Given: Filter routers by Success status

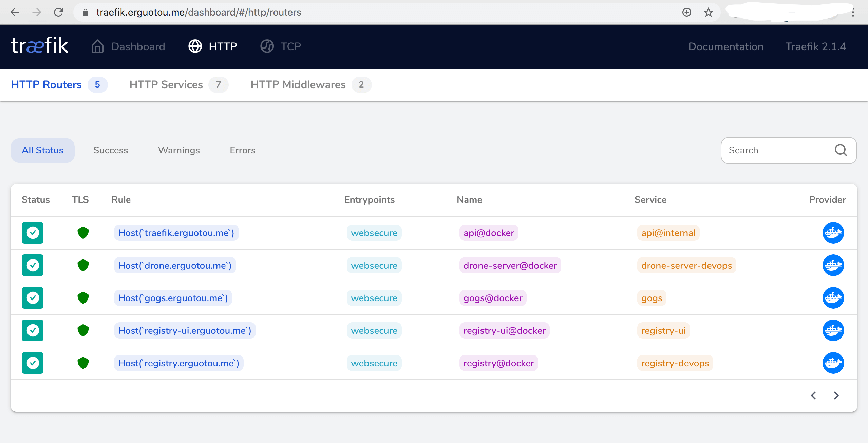Looking at the screenshot, I should [111, 150].
